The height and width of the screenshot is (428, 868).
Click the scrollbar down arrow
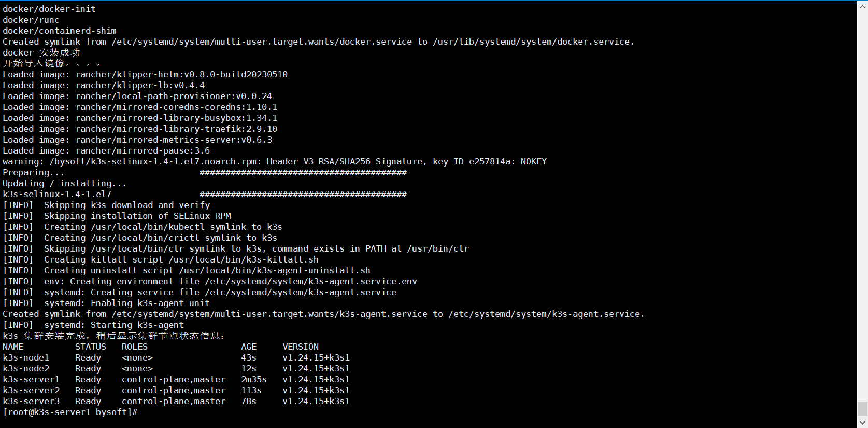[x=862, y=423]
